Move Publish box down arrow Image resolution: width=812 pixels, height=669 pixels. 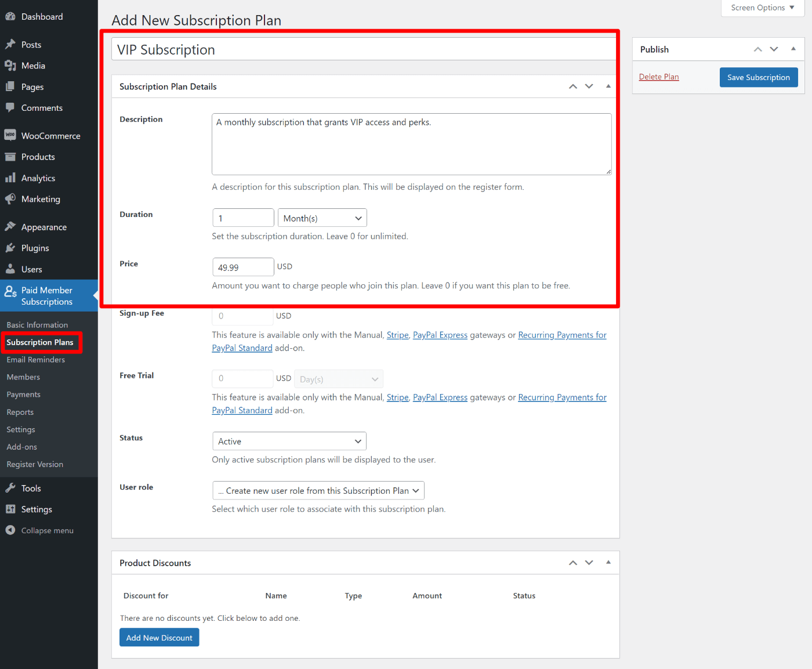pos(774,49)
